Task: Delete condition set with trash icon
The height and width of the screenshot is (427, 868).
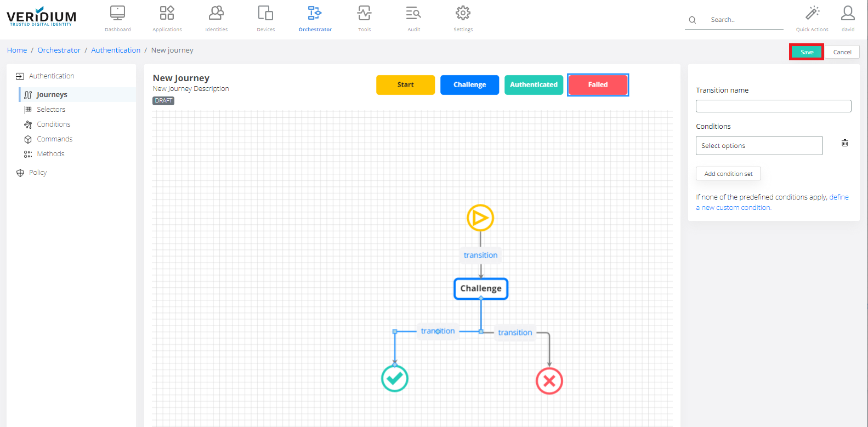Action: 845,143
